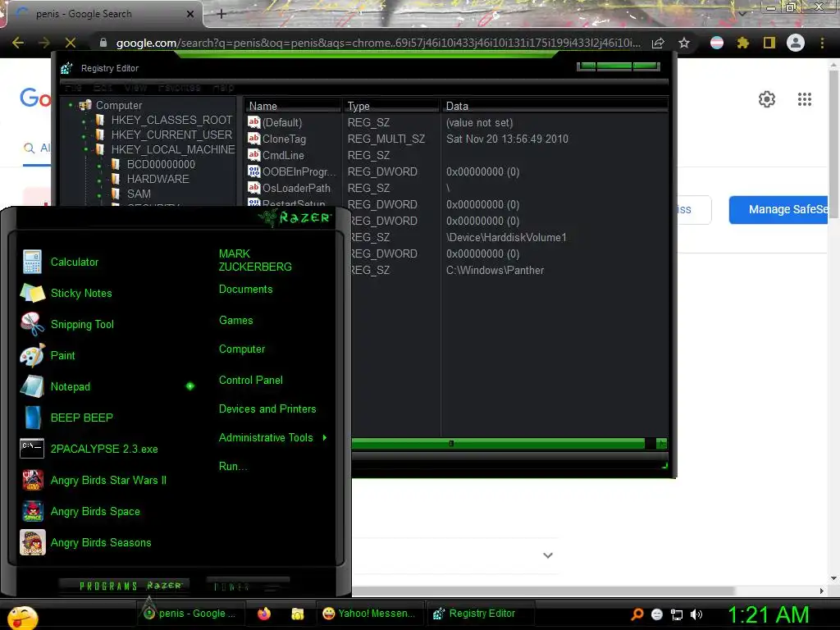The image size is (840, 630).
Task: Expand the HARDWARE key node
Action: [99, 180]
